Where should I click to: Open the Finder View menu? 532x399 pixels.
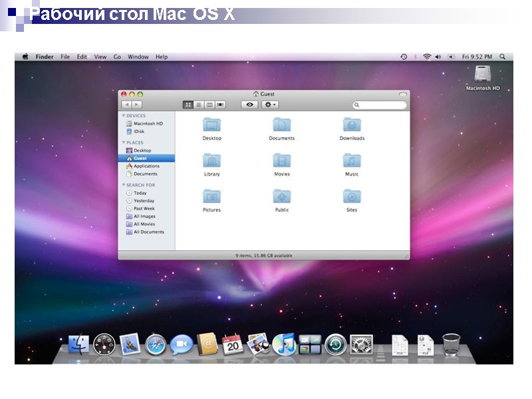click(x=100, y=57)
